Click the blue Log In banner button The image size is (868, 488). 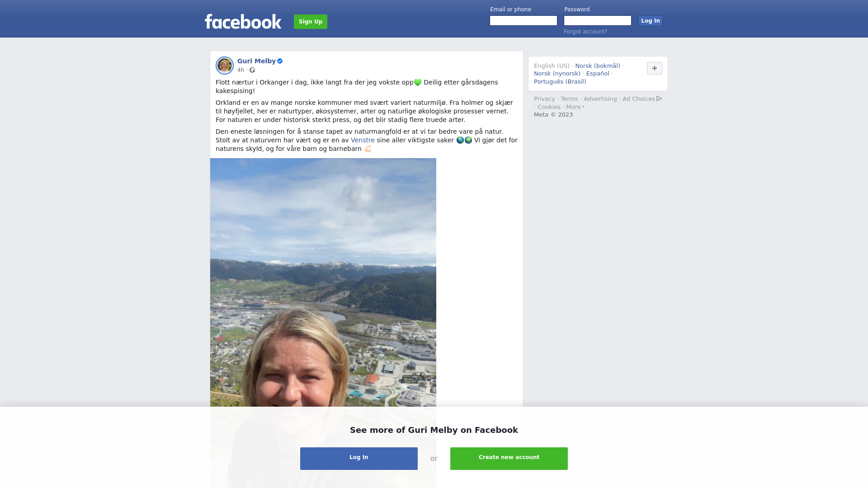point(359,459)
